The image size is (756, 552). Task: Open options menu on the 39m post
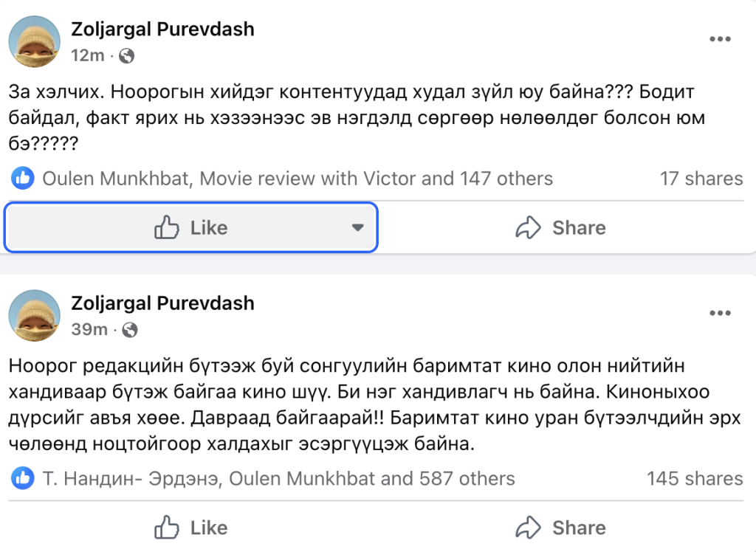720,314
